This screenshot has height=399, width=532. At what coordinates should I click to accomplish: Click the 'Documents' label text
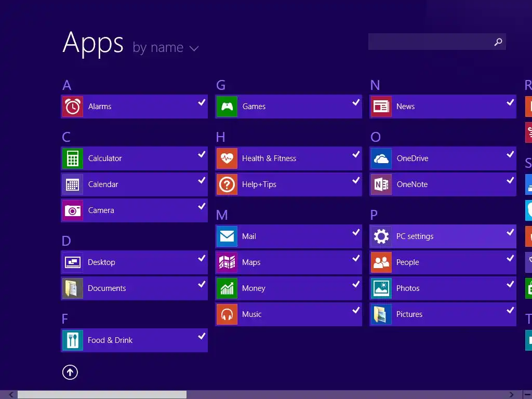point(107,288)
